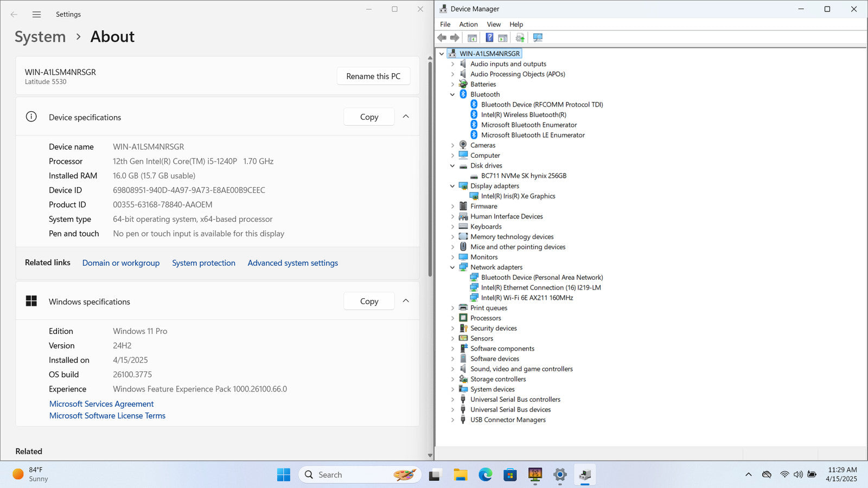Collapse the Disk drives category

452,165
